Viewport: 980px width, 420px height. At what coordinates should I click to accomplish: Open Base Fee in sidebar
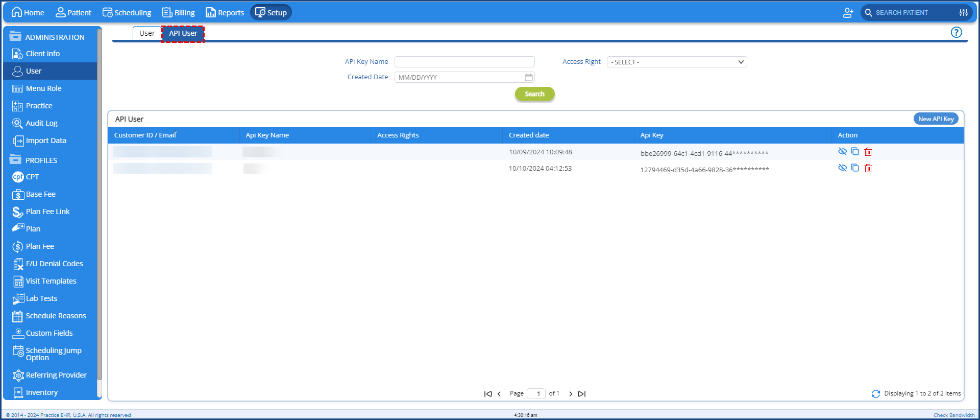coord(50,194)
